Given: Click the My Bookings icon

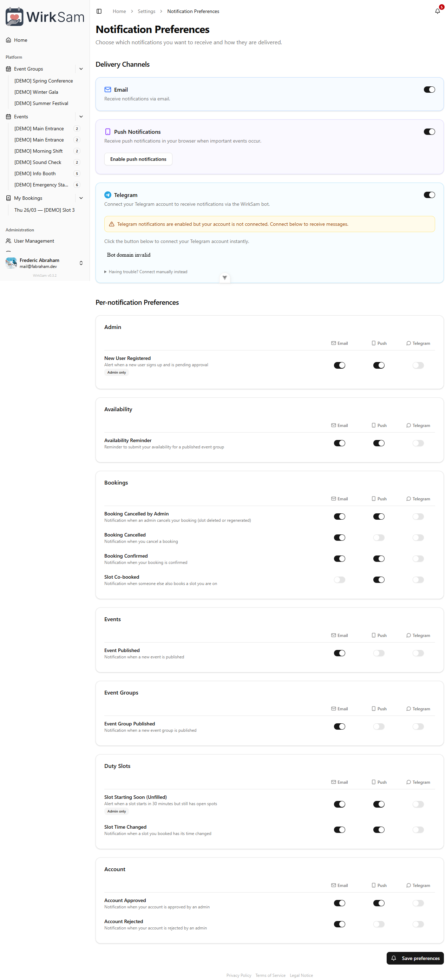Looking at the screenshot, I should point(8,198).
